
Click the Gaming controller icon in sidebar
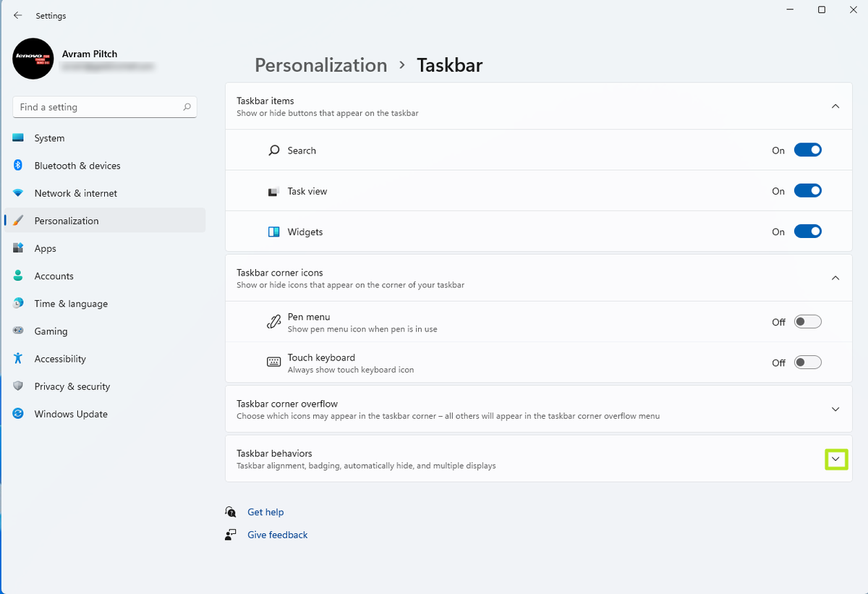tap(19, 331)
